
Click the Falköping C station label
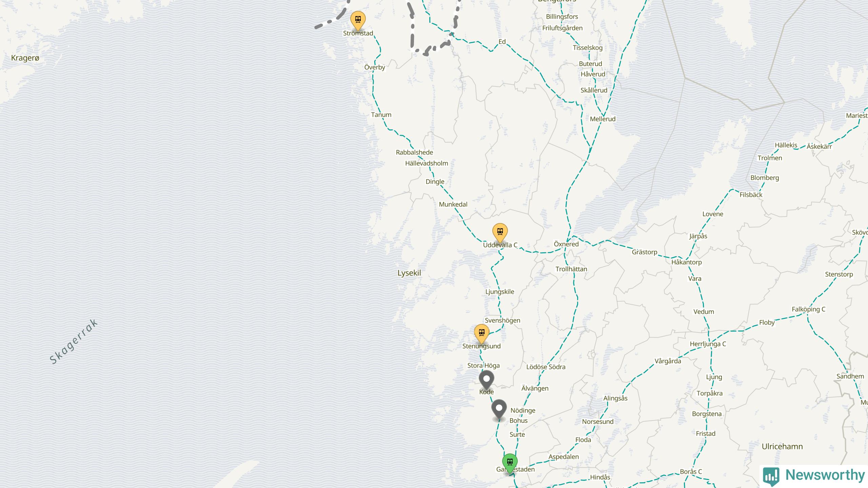[x=808, y=309]
